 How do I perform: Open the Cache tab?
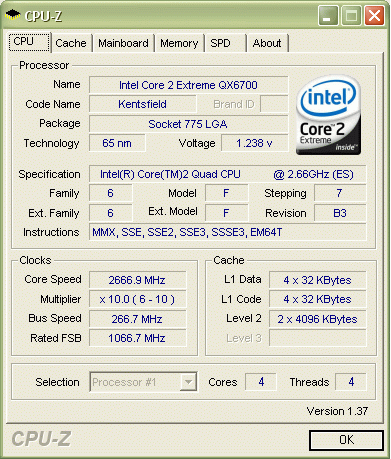[x=71, y=43]
